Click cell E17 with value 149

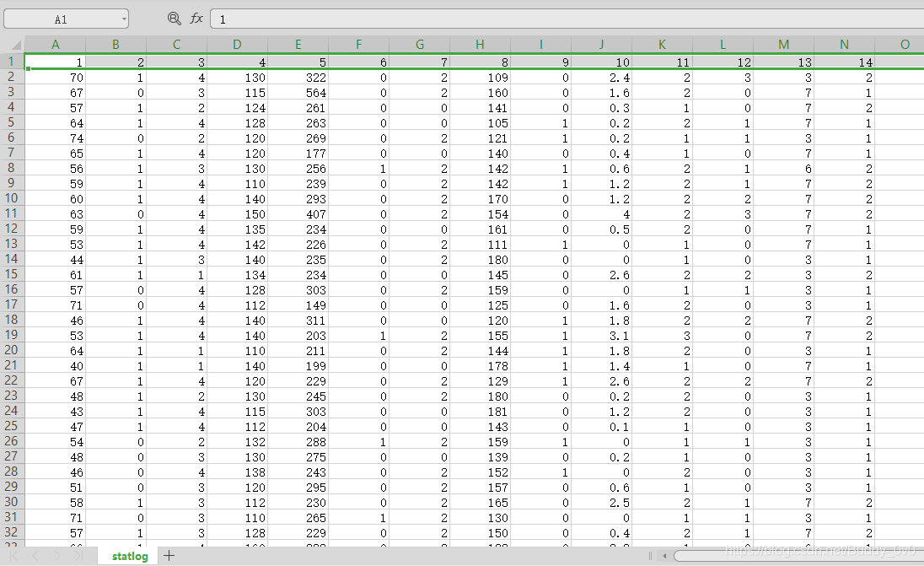[x=298, y=305]
